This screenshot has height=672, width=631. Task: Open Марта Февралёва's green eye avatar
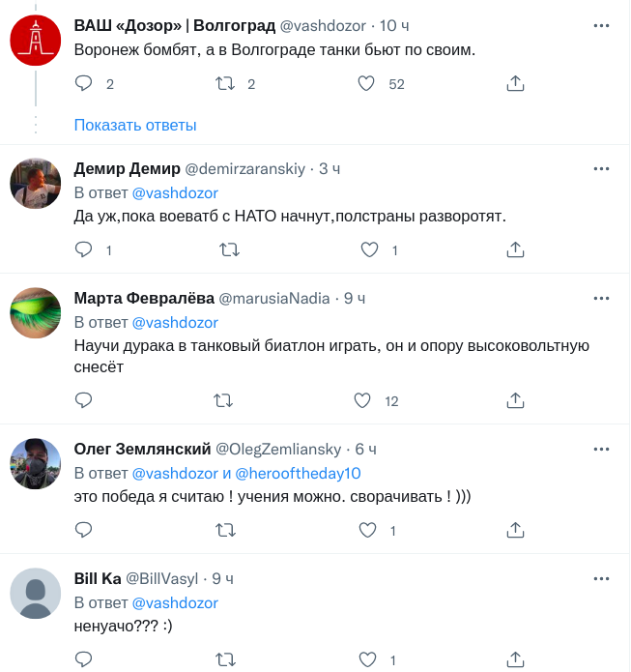point(36,313)
